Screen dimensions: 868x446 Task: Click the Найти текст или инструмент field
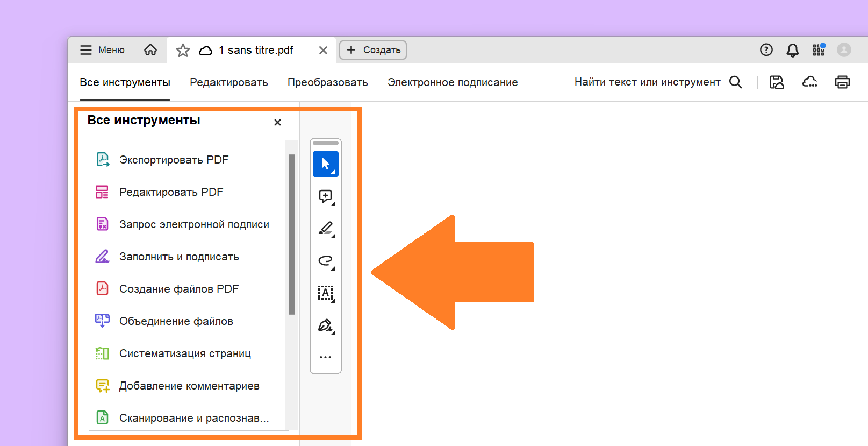[647, 82]
